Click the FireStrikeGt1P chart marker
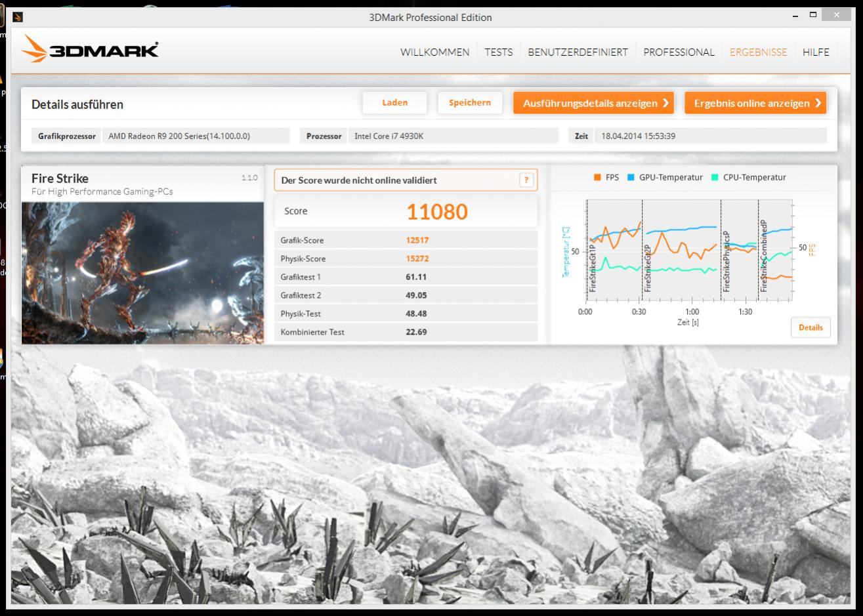 [x=592, y=268]
